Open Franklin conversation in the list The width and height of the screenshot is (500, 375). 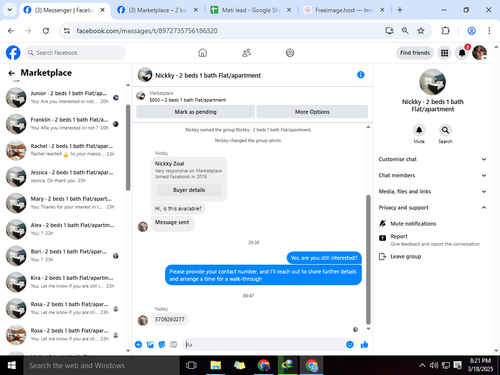click(63, 124)
